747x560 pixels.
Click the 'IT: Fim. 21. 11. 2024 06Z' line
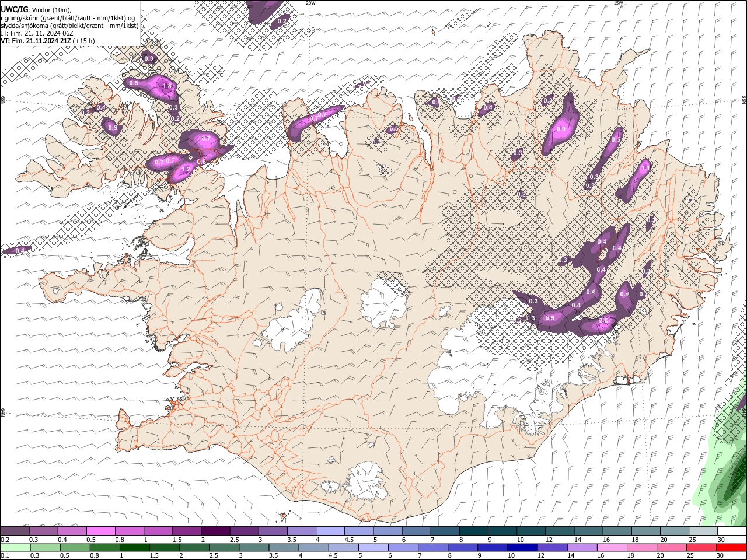(37, 33)
